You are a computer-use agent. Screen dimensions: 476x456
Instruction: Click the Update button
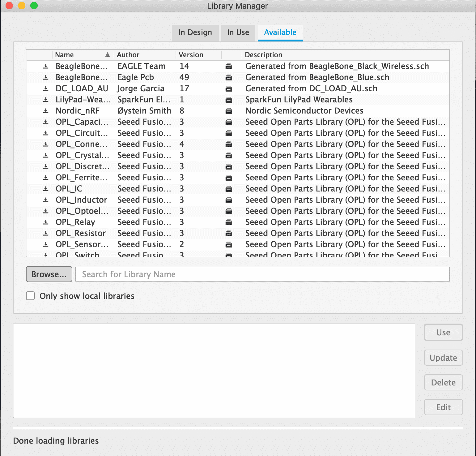443,358
